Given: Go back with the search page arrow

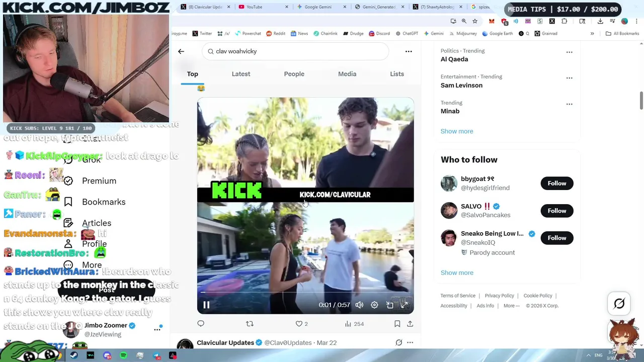Looking at the screenshot, I should click(181, 51).
